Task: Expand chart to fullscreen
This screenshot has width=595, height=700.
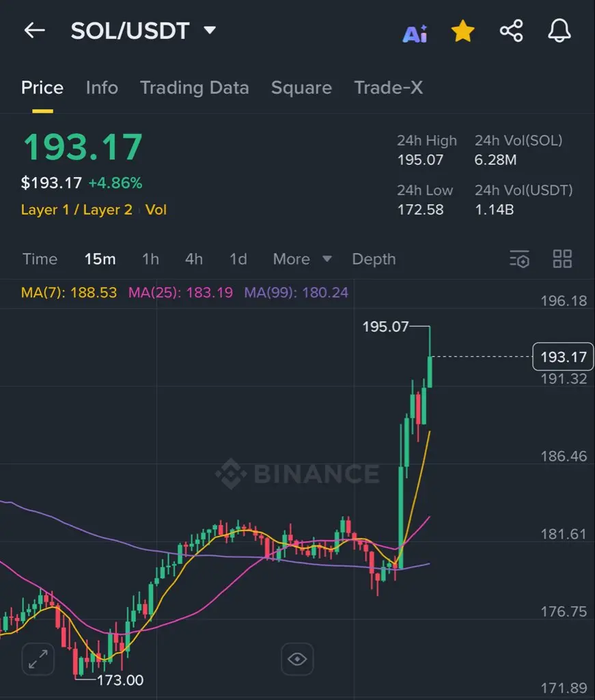Action: 38,659
